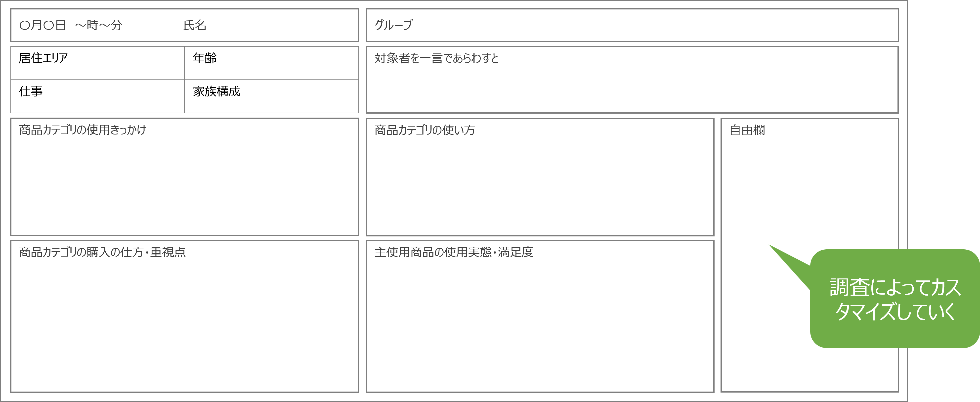Screen dimensions: 980x402
Task: Click the ～時～分 time text
Action: coord(98,26)
